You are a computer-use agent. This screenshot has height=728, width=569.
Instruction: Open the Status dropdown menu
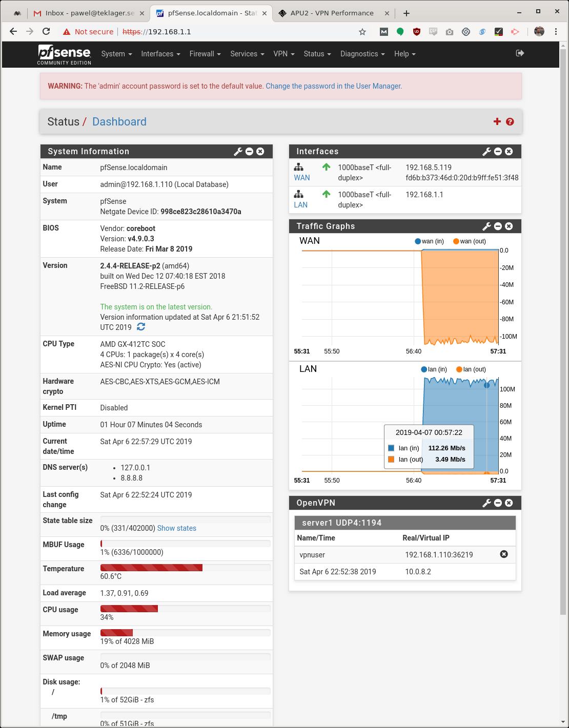pyautogui.click(x=317, y=54)
